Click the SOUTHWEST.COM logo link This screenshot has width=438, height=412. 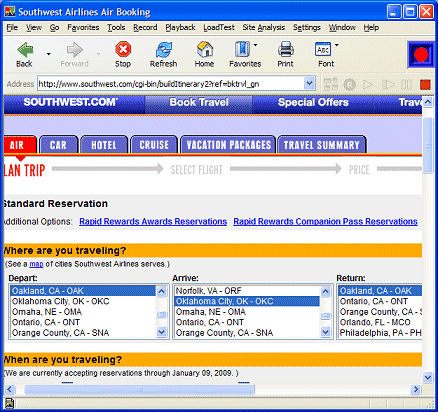point(70,102)
